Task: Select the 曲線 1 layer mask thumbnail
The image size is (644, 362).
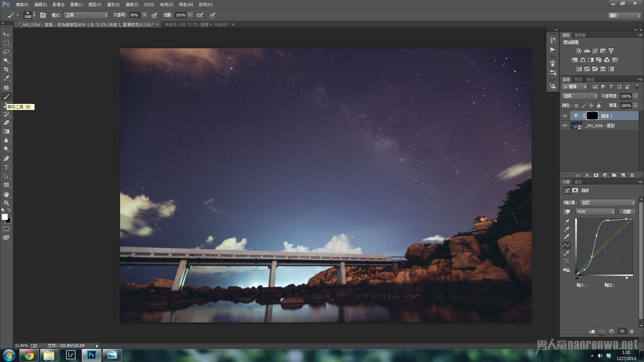Action: [x=592, y=116]
